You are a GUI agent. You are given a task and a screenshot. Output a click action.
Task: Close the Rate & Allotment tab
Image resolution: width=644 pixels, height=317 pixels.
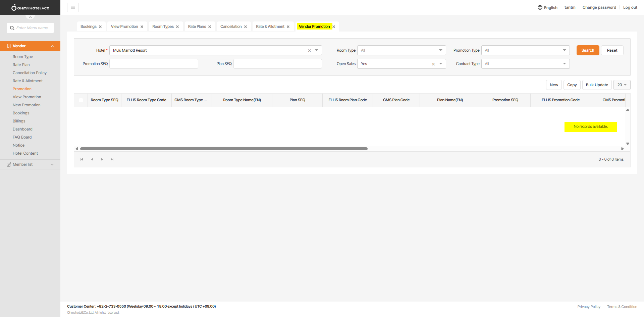[x=288, y=27]
